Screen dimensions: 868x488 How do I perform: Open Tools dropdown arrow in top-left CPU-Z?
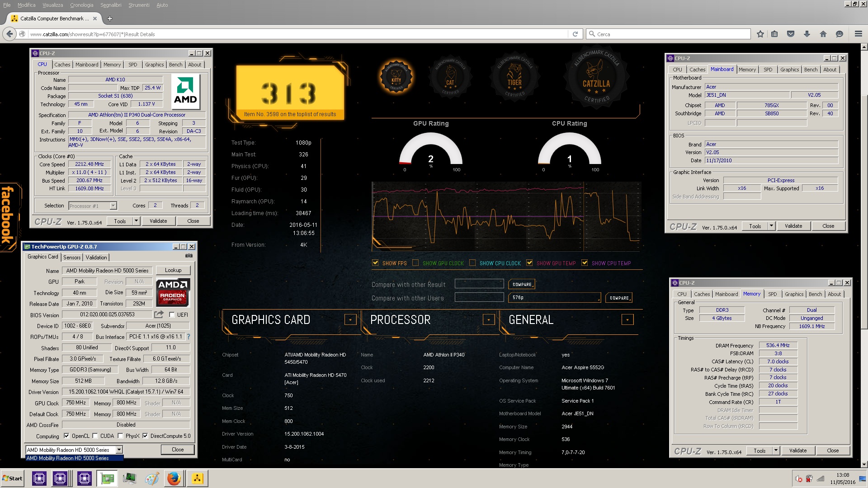pyautogui.click(x=136, y=221)
